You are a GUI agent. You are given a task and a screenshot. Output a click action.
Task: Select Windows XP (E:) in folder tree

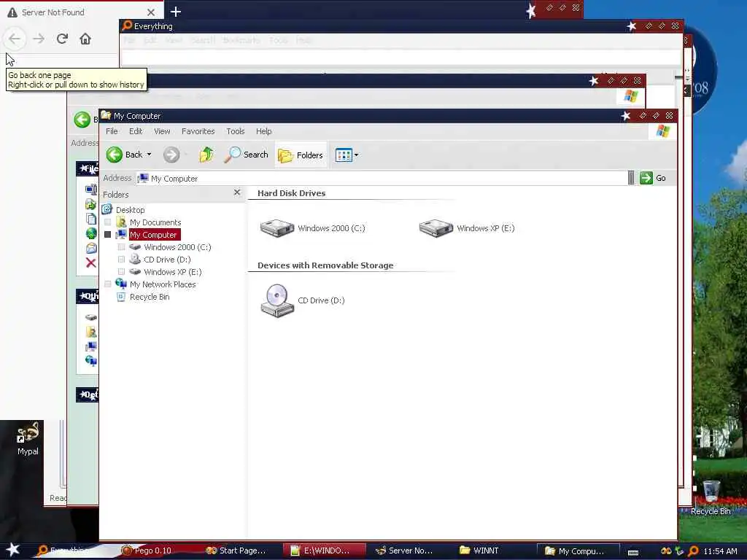tap(172, 272)
